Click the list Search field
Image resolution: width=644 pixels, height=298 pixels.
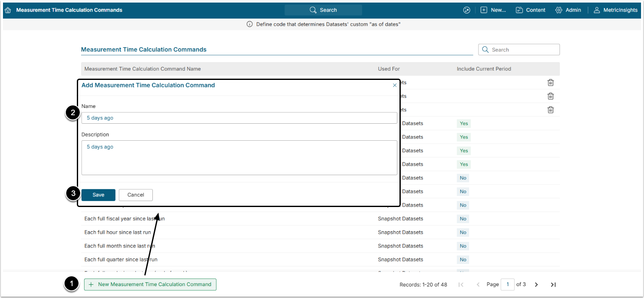519,50
